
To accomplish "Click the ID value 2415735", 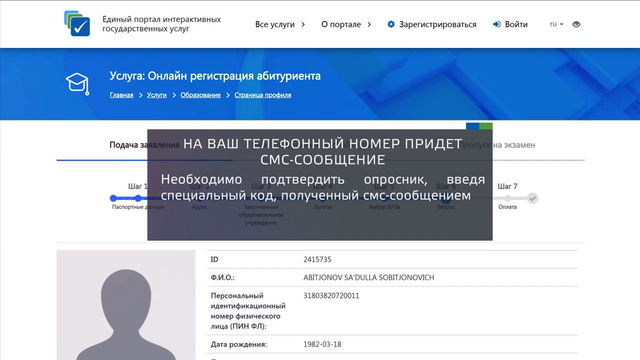I will pyautogui.click(x=317, y=259).
